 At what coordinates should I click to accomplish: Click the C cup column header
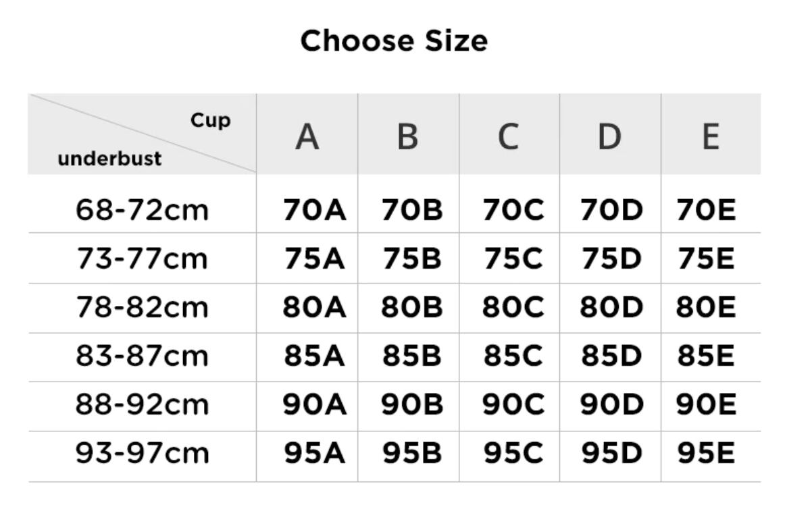click(x=509, y=136)
